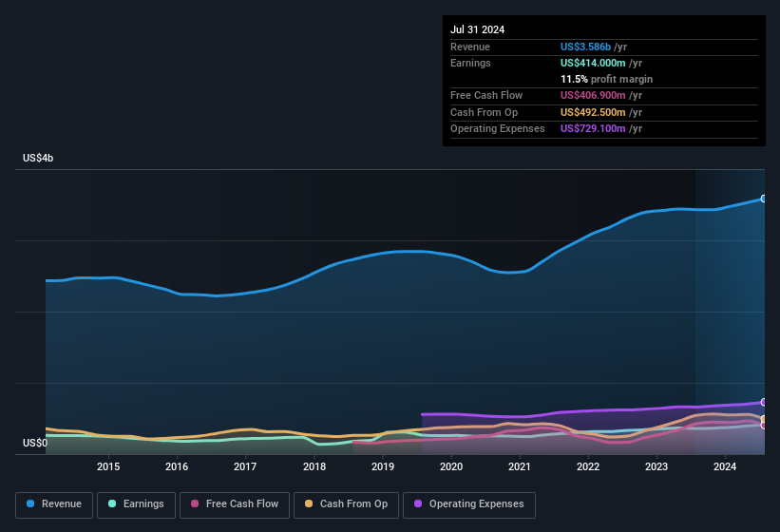Viewport: 780px width, 532px height.
Task: Click the orange Cash From Op endpoint marker
Action: point(764,419)
